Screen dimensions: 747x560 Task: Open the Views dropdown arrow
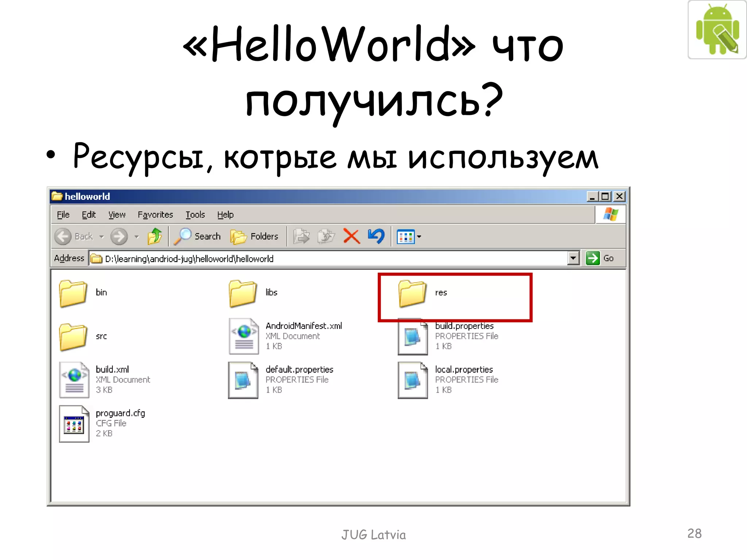click(x=419, y=237)
